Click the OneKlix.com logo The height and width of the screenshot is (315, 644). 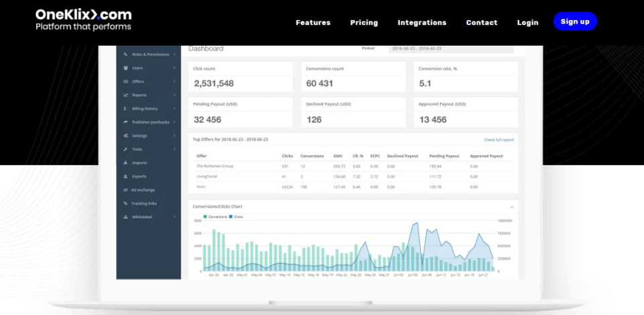click(x=83, y=19)
